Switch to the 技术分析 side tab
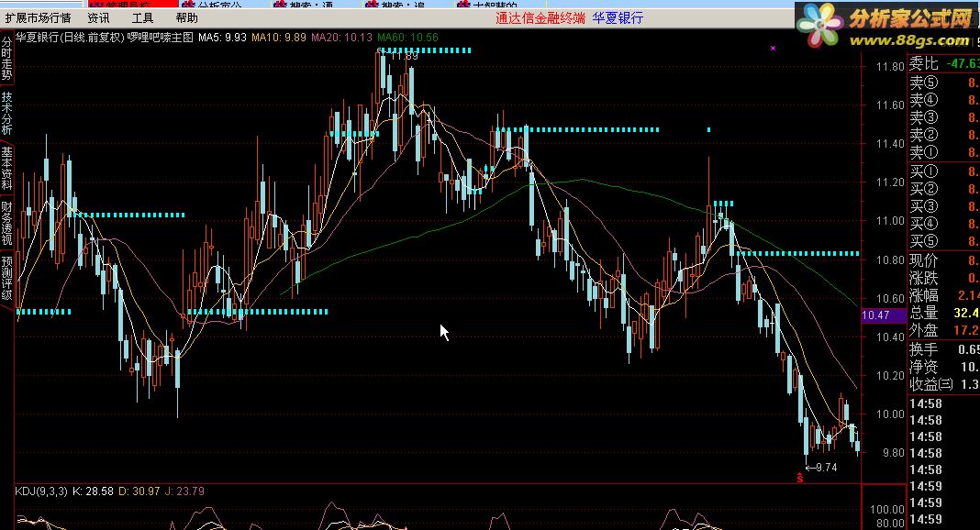980x530 pixels. coord(6,113)
